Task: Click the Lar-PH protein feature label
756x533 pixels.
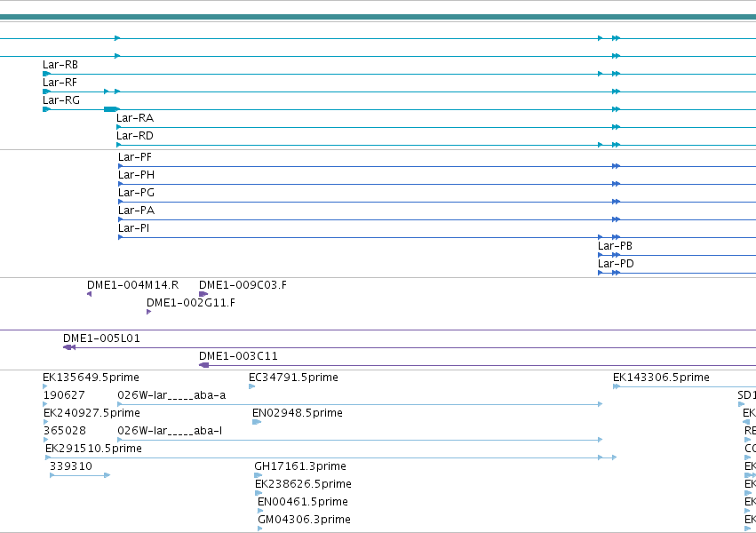Action: 137,175
